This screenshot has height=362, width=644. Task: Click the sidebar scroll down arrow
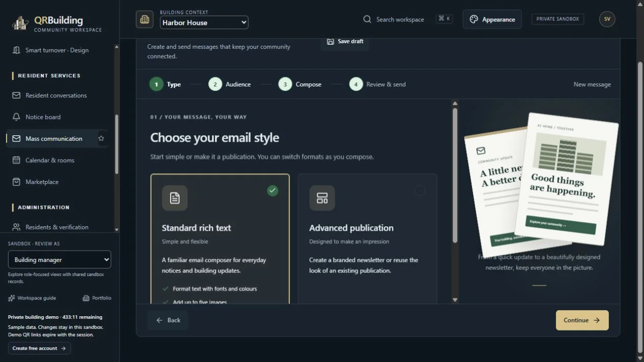pyautogui.click(x=117, y=230)
